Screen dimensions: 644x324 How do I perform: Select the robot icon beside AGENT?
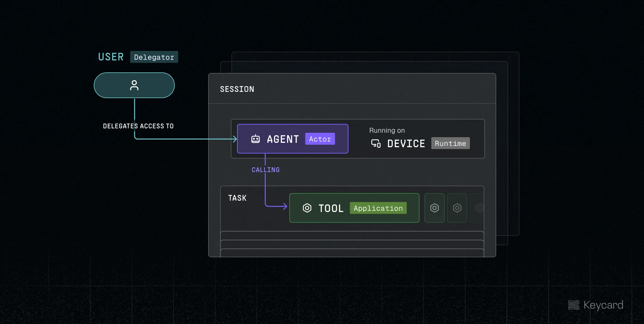click(256, 139)
